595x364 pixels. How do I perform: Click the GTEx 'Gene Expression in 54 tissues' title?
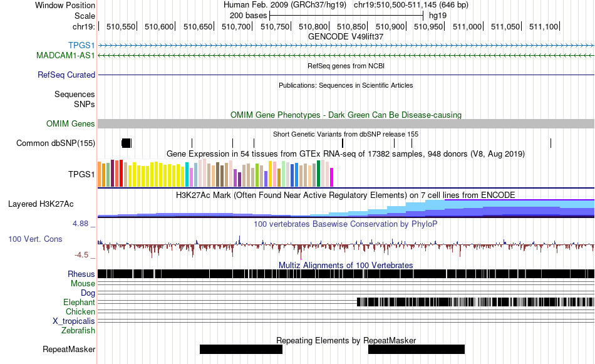[346, 153]
